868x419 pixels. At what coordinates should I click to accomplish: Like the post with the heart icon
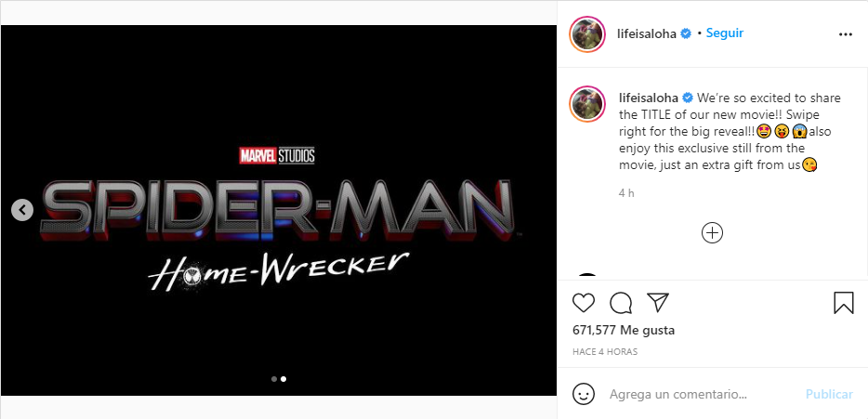(584, 303)
